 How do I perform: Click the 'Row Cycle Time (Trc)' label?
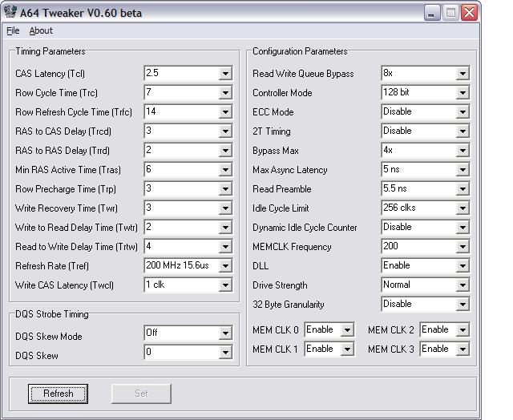pos(56,93)
